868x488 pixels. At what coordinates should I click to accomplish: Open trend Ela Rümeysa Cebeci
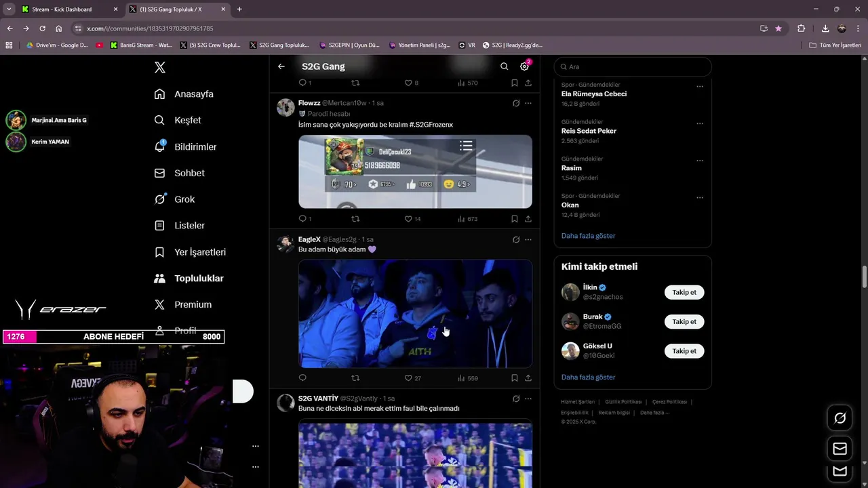pyautogui.click(x=594, y=94)
